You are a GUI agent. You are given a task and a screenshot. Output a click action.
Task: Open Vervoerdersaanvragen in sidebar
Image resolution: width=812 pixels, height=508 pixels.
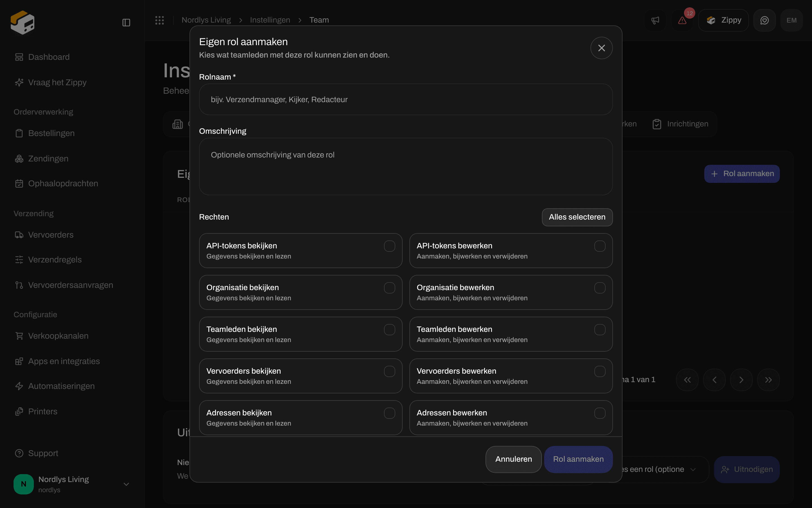pyautogui.click(x=64, y=285)
